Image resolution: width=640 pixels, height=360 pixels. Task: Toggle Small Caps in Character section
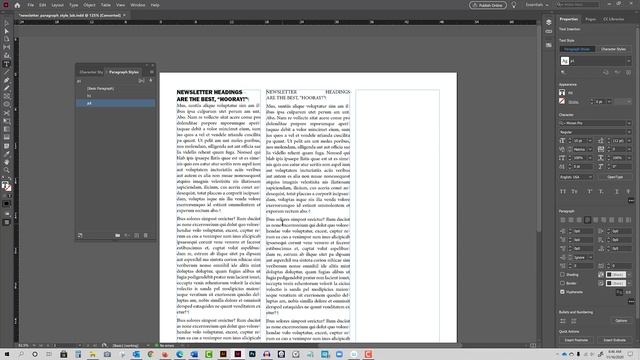click(x=575, y=191)
